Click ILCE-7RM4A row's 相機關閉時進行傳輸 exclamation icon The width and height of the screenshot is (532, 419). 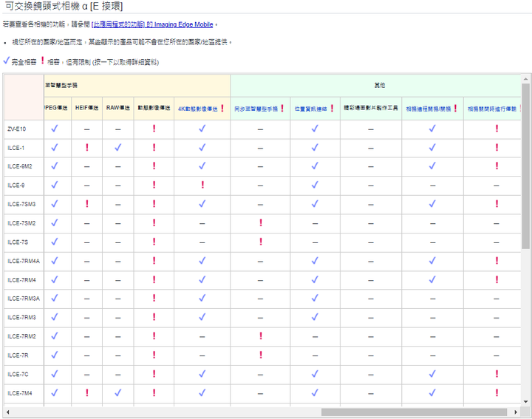click(497, 261)
